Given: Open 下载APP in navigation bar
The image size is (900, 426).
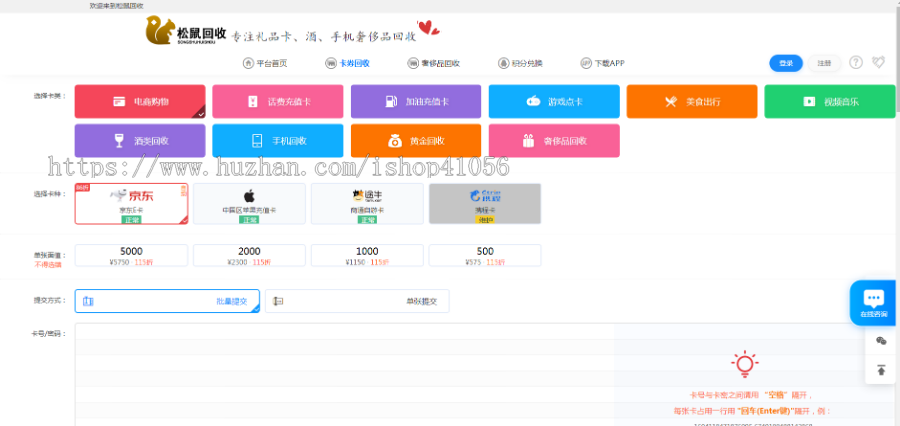Looking at the screenshot, I should pyautogui.click(x=603, y=63).
